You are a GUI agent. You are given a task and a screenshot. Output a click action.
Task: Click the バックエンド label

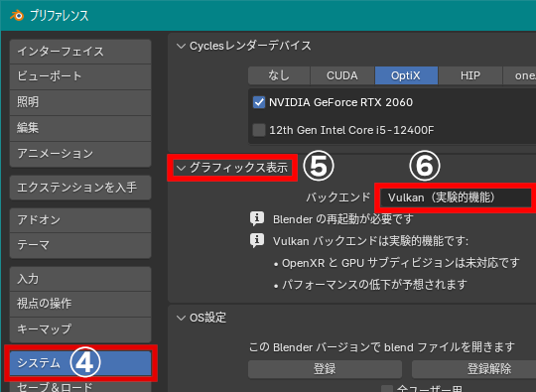coord(338,197)
